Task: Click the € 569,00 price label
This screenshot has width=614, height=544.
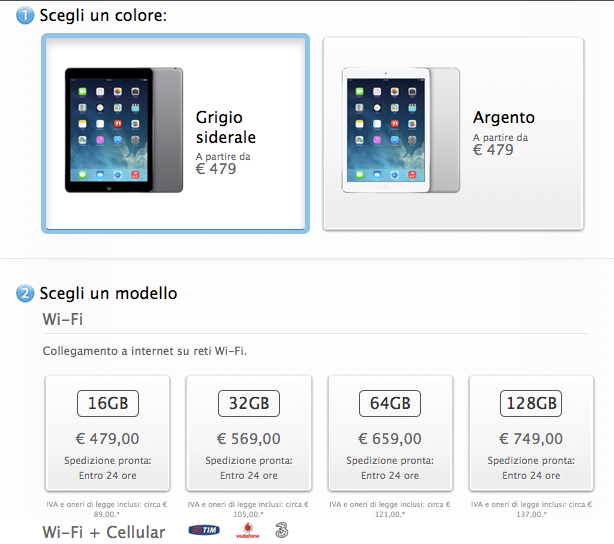Action: tap(249, 439)
